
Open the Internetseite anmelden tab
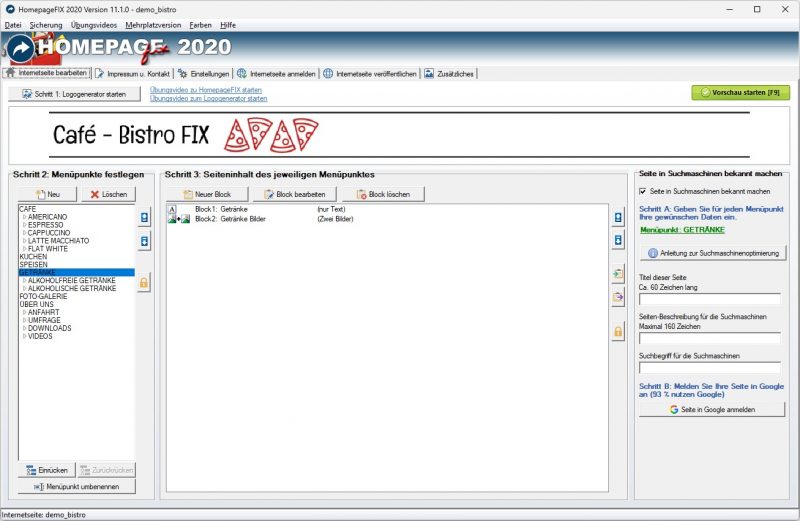coord(277,74)
